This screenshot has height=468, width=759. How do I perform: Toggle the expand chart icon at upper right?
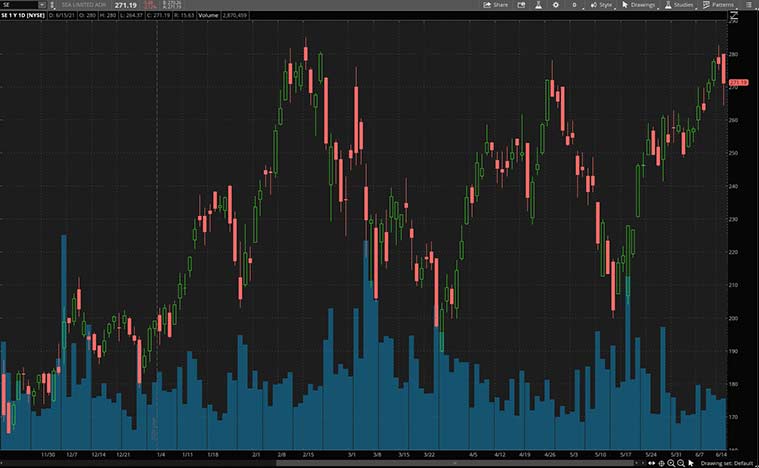(x=733, y=17)
